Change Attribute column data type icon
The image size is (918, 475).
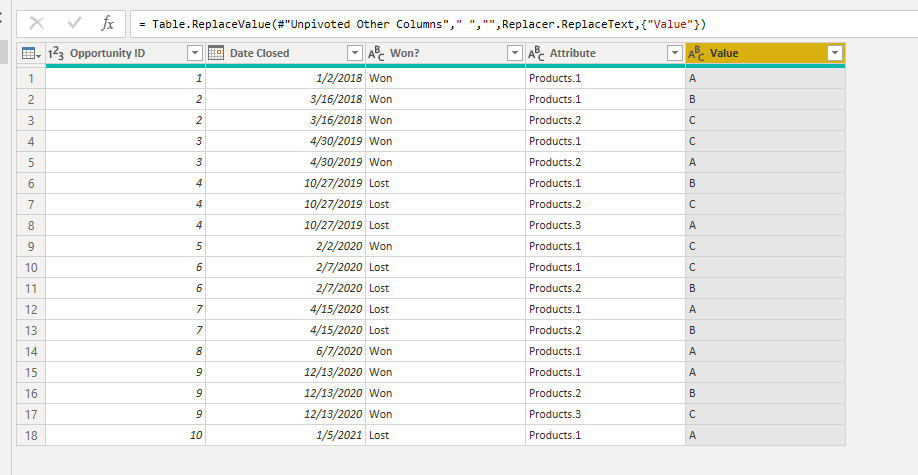pyautogui.click(x=536, y=53)
